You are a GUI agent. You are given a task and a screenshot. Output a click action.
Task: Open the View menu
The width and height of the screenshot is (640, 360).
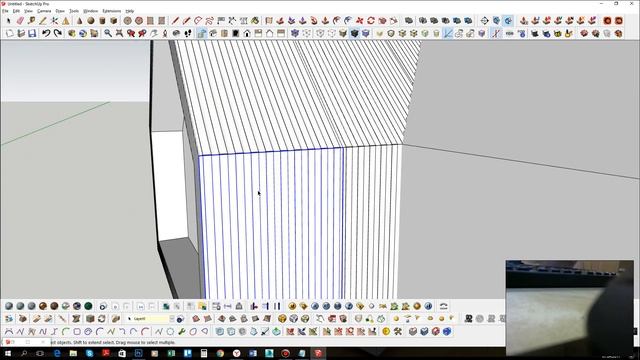pyautogui.click(x=28, y=11)
